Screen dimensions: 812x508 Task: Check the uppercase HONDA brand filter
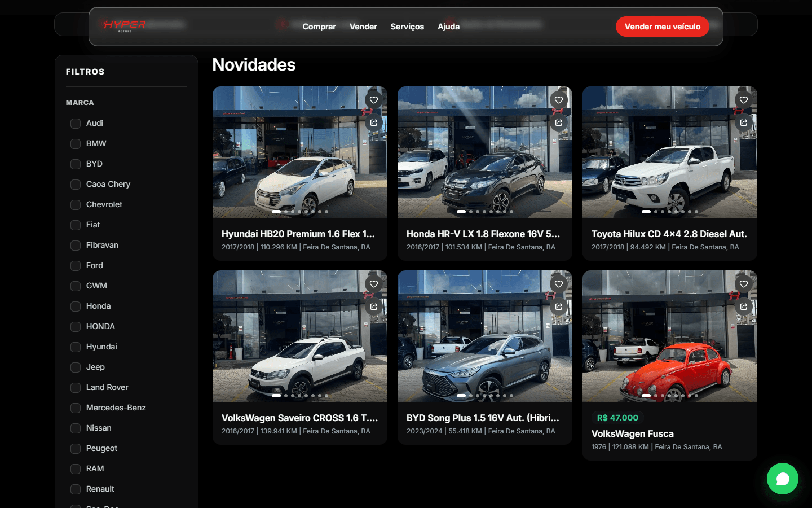(x=76, y=327)
